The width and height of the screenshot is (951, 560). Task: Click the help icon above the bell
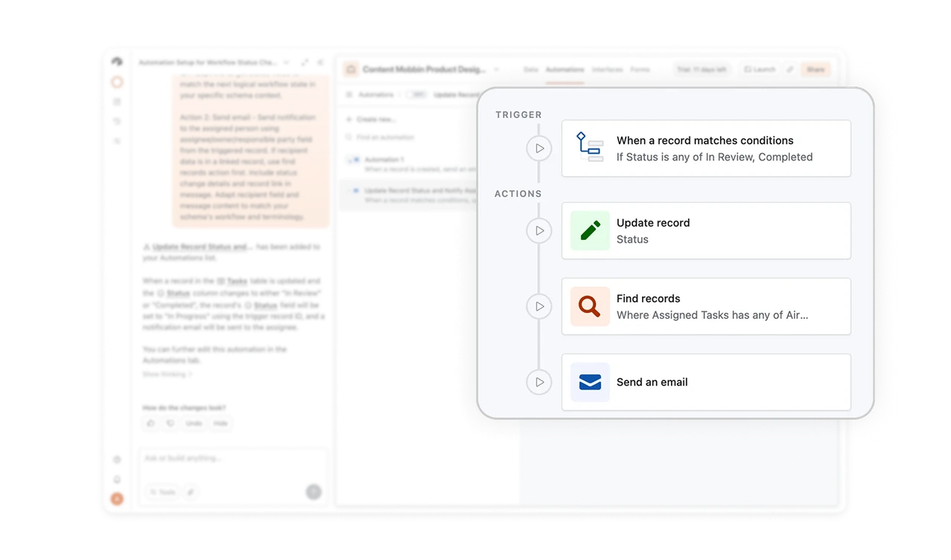pos(117,460)
